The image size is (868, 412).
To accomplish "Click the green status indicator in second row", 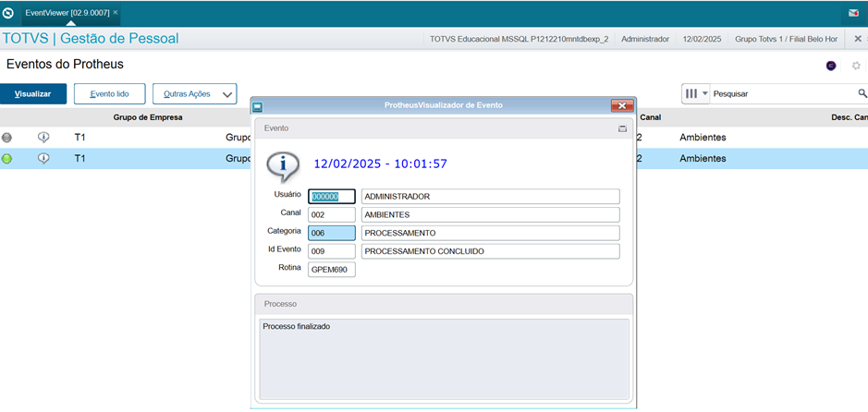I will pos(6,159).
